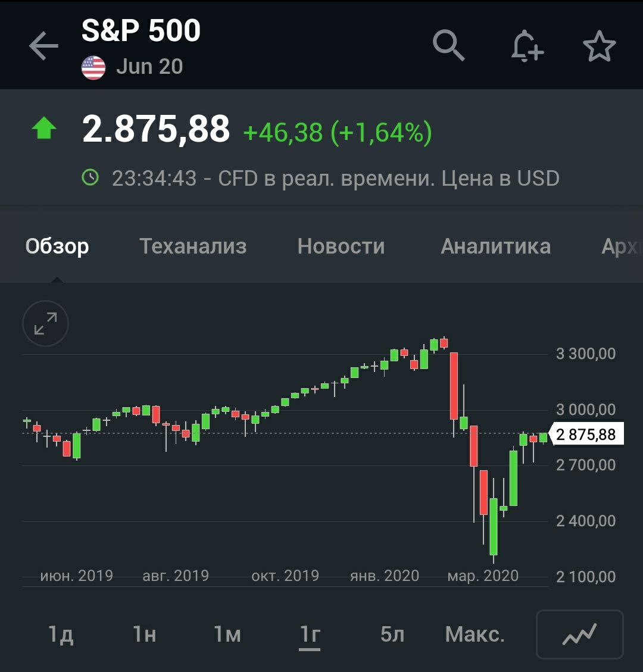This screenshot has width=643, height=672.
Task: Tap the green up-arrow price indicator
Action: click(43, 129)
